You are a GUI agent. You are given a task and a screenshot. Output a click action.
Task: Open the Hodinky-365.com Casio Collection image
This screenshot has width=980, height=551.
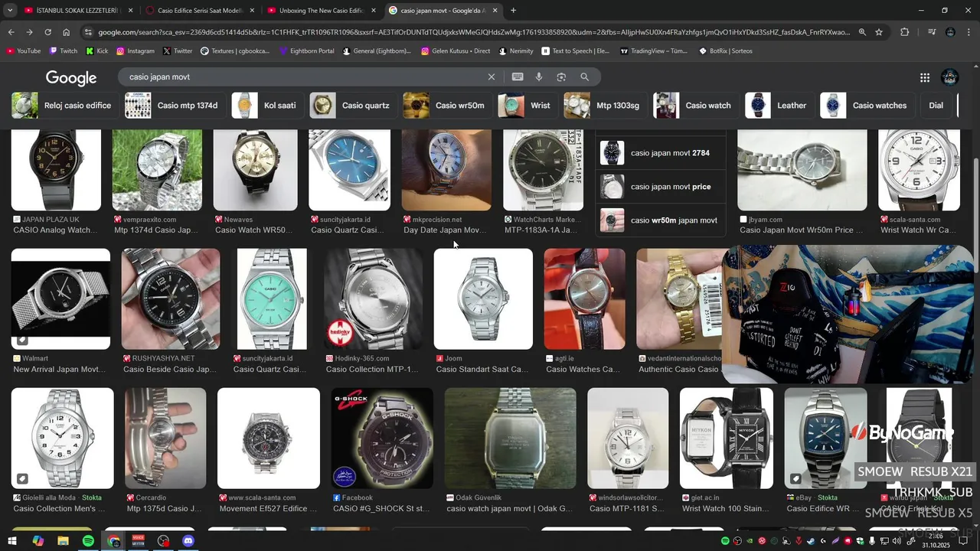[x=373, y=298]
